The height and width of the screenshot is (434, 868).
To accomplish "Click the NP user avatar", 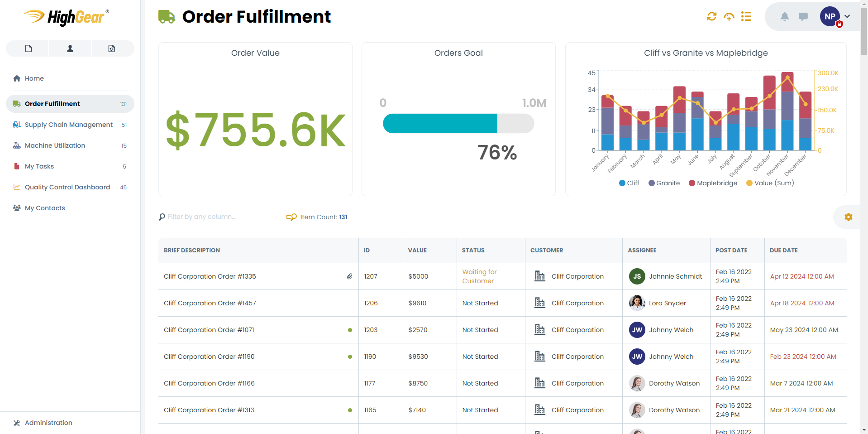I will tap(830, 17).
